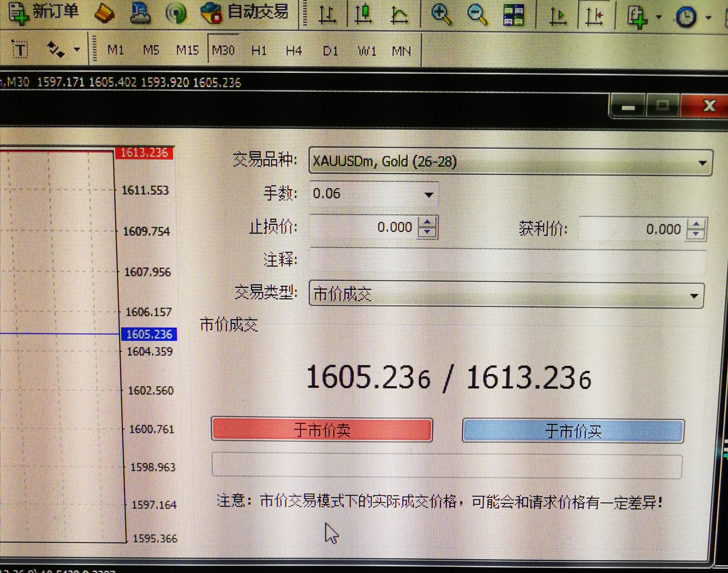Switch to the H1 timeframe
This screenshot has height=573, width=728.
(259, 51)
